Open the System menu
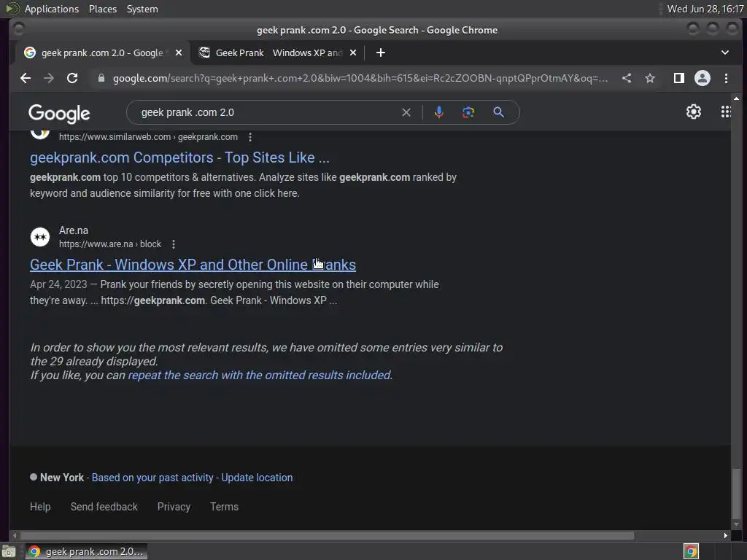747x560 pixels. (x=142, y=9)
